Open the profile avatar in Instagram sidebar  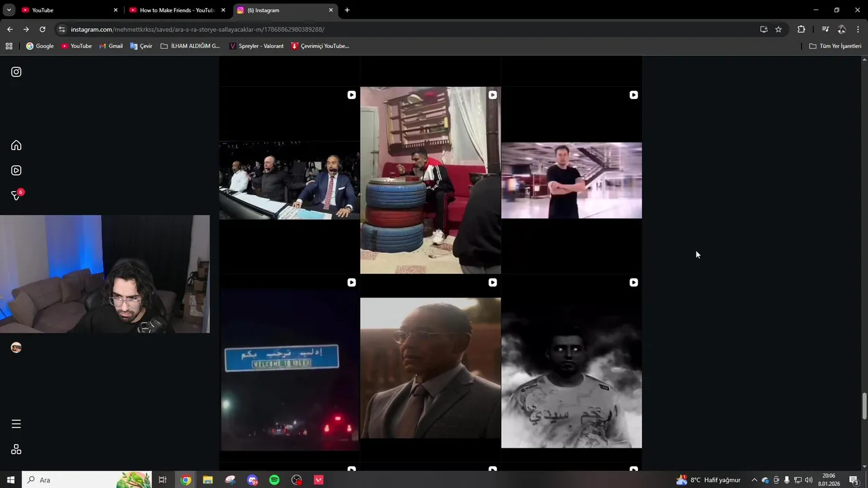click(x=16, y=347)
